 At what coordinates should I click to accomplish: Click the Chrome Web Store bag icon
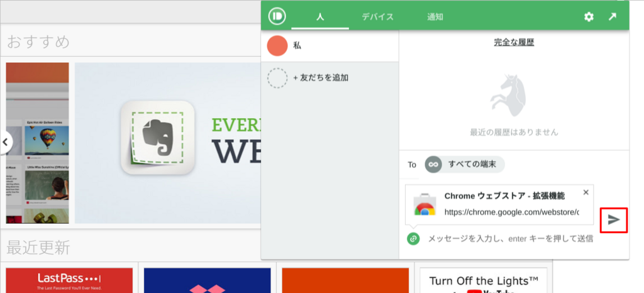coord(425,204)
